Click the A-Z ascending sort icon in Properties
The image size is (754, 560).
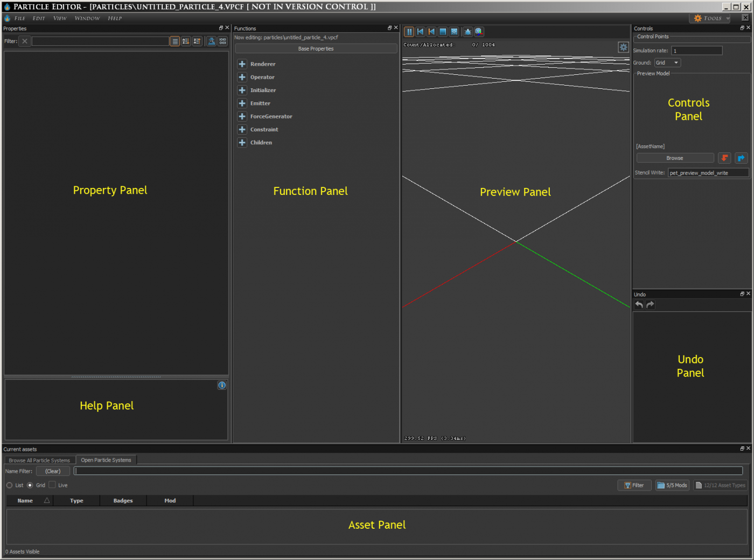(x=186, y=41)
